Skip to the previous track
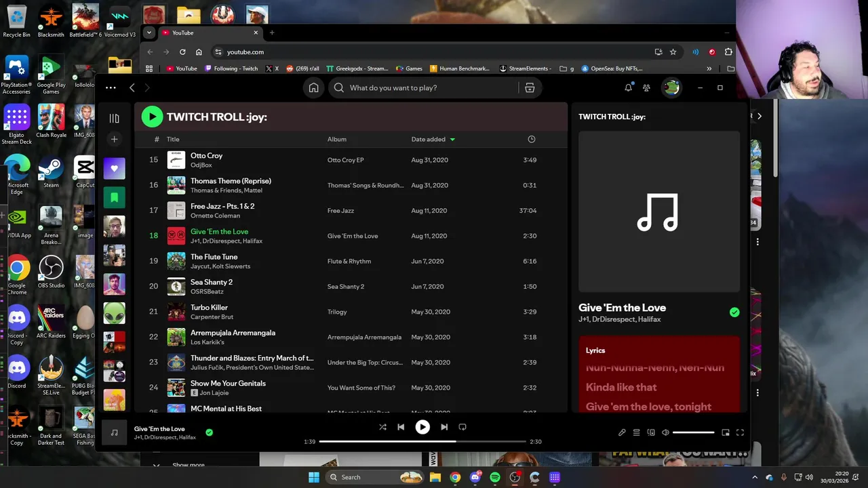 (x=401, y=427)
